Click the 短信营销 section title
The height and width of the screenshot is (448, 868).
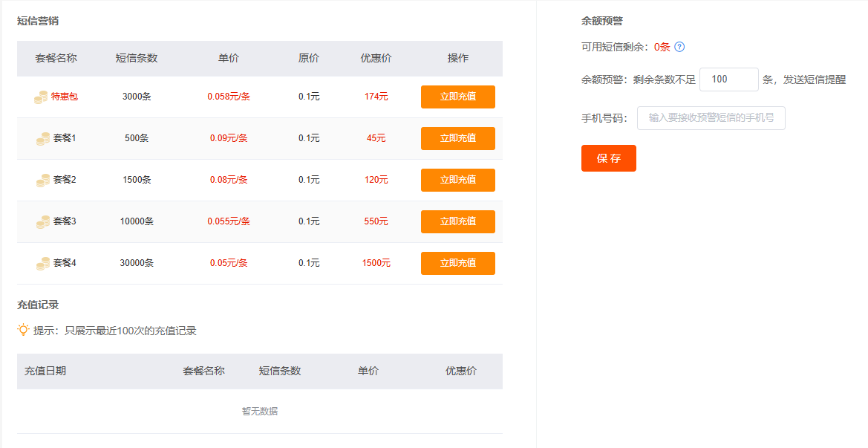(x=38, y=21)
